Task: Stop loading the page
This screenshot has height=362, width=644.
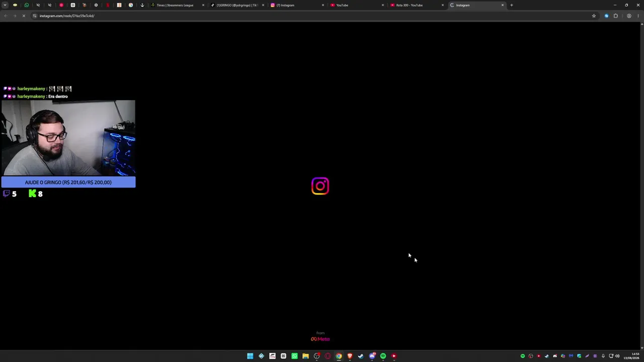Action: [x=24, y=16]
